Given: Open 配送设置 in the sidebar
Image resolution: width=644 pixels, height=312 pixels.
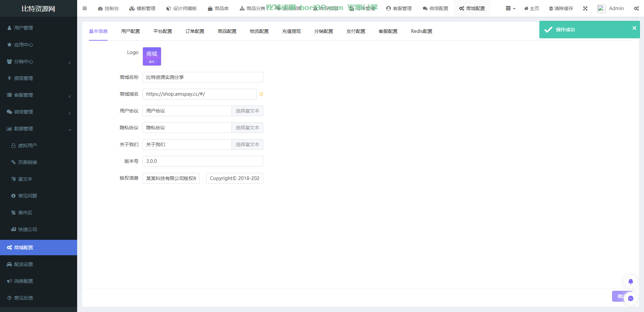Looking at the screenshot, I should pyautogui.click(x=39, y=264).
